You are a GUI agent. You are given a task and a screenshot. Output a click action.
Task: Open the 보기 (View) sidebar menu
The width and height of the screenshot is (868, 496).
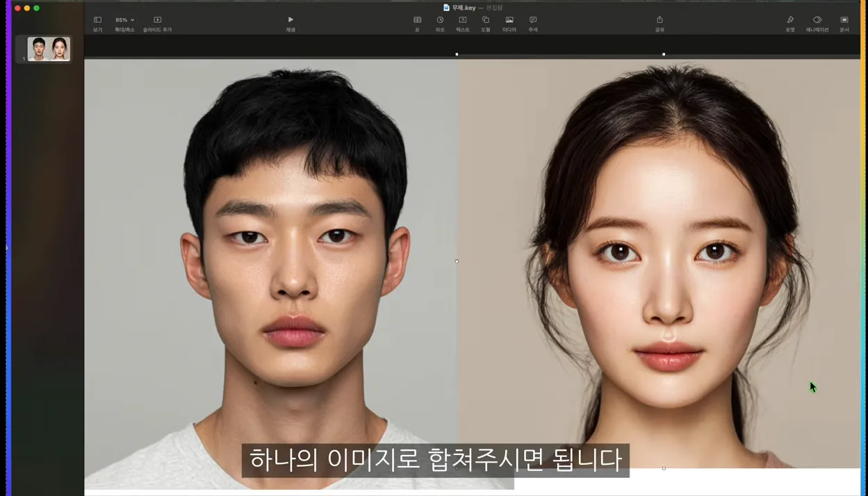tap(97, 24)
